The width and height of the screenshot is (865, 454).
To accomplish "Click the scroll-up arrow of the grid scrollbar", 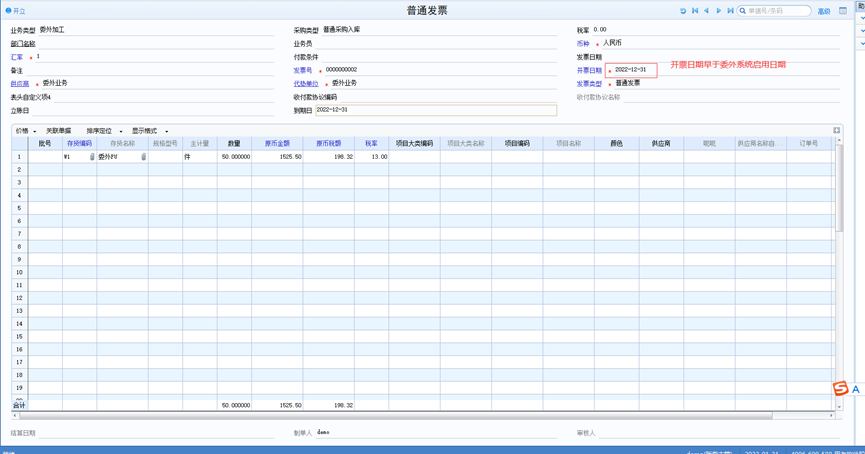I will click(x=839, y=140).
